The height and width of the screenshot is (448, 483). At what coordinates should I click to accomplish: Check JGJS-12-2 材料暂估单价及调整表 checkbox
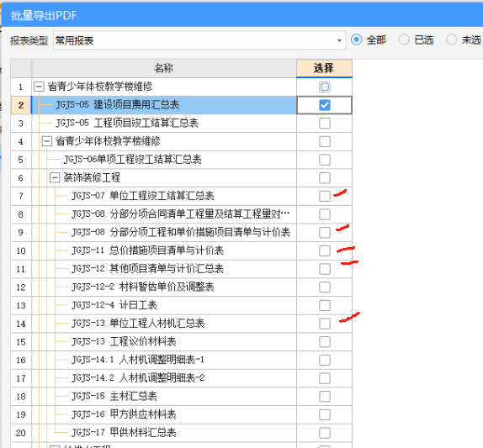click(325, 287)
